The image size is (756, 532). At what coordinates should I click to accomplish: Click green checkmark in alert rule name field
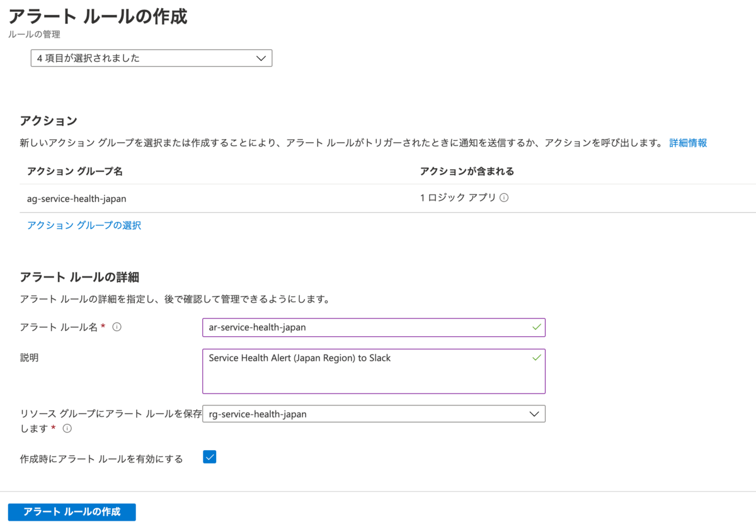click(537, 327)
